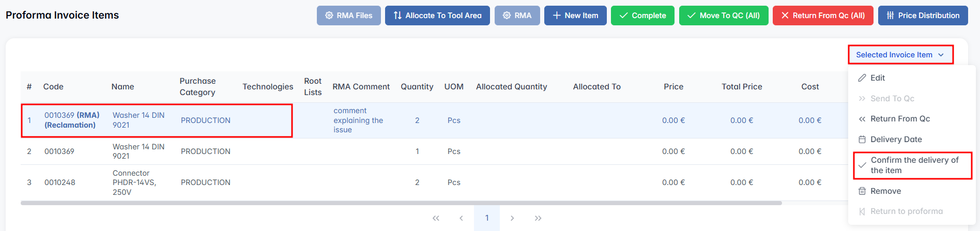Choose Edit from the dropdown menu
The width and height of the screenshot is (980, 231).
(877, 78)
